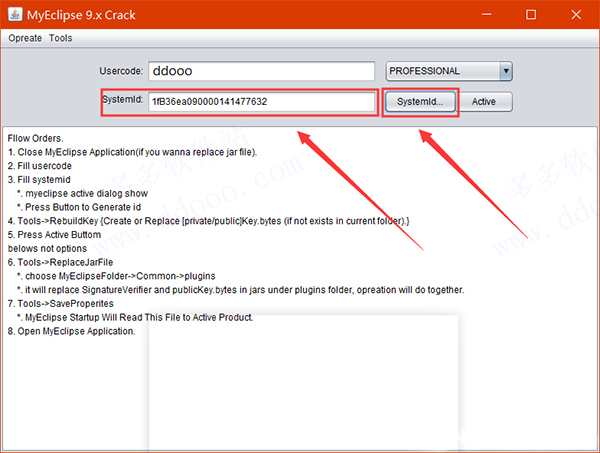
Task: Click the '2. Fill usercode' line
Action: click(39, 166)
